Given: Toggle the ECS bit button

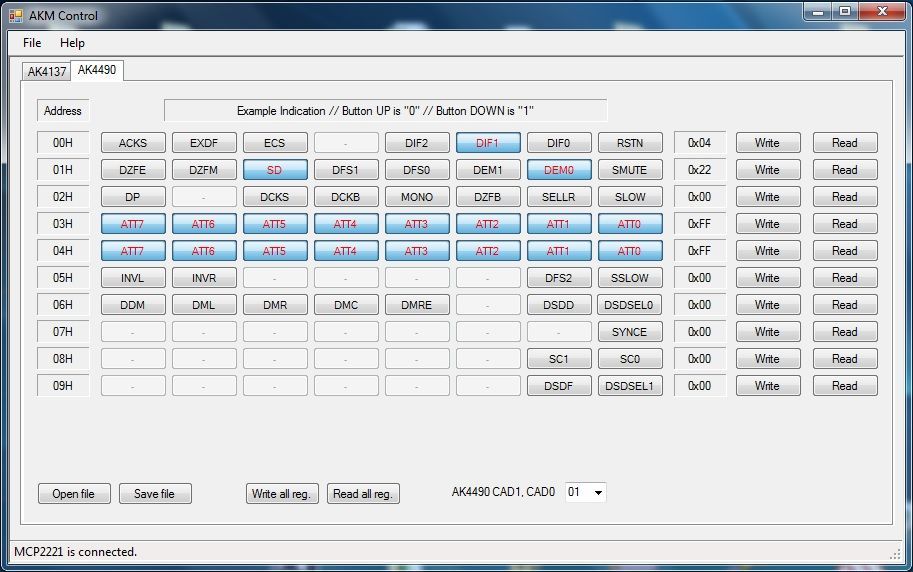Looking at the screenshot, I should [x=275, y=143].
